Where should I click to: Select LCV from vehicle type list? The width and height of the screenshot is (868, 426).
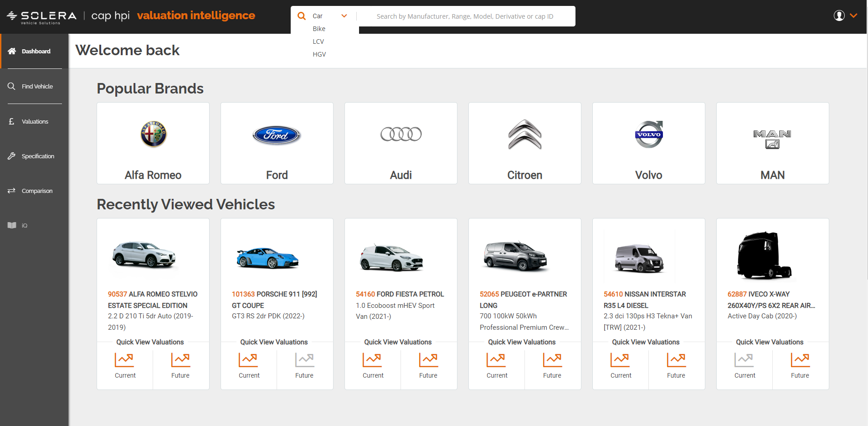point(318,42)
